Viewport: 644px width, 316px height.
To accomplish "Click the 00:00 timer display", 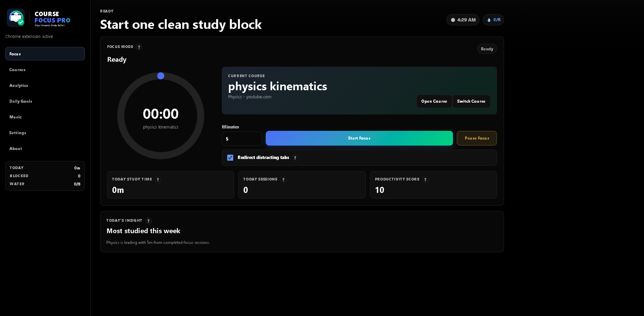I will click(x=161, y=114).
